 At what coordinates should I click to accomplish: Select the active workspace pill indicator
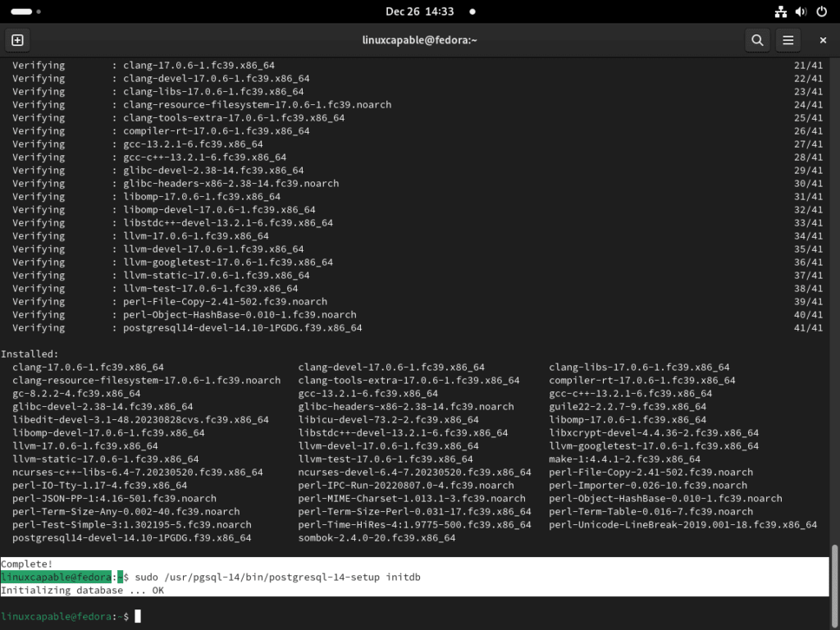click(x=23, y=11)
